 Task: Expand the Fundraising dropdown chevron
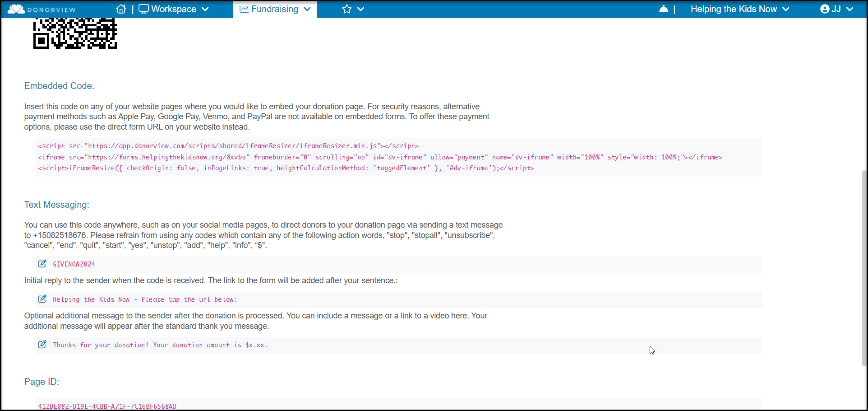[307, 9]
